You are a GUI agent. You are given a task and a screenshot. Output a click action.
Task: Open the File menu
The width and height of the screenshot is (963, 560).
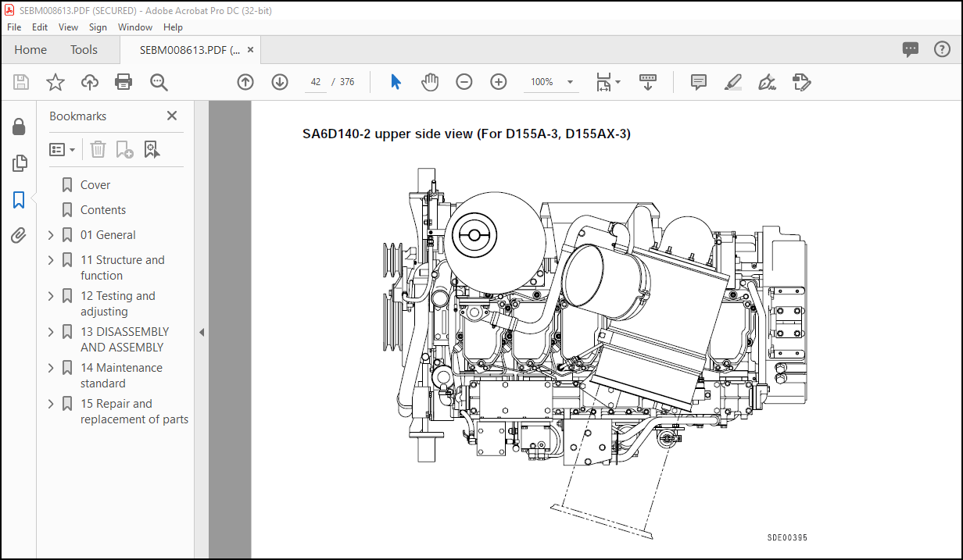coord(14,27)
